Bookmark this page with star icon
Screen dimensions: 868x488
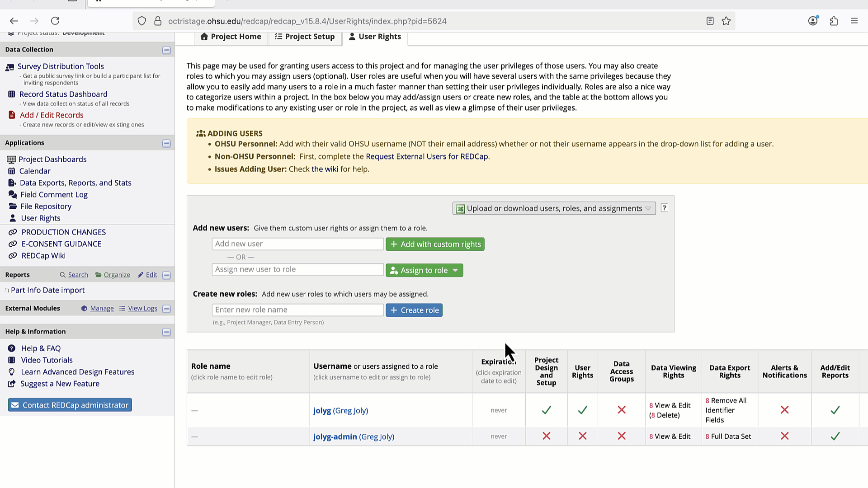pyautogui.click(x=726, y=21)
